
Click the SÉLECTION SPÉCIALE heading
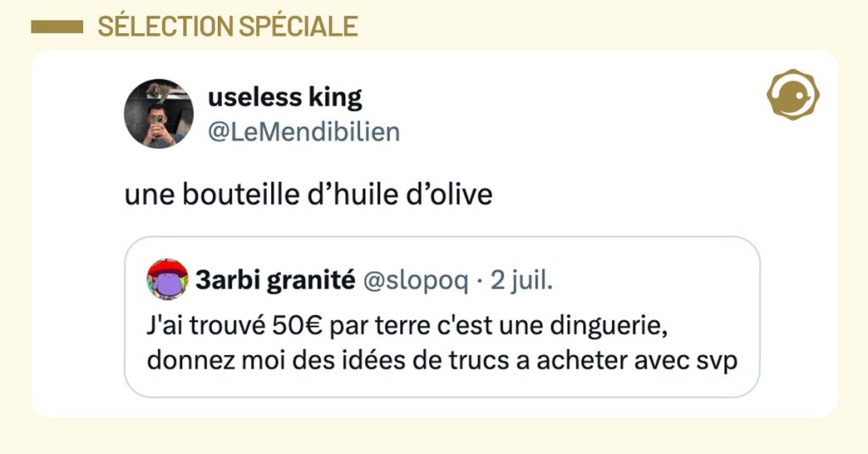227,27
